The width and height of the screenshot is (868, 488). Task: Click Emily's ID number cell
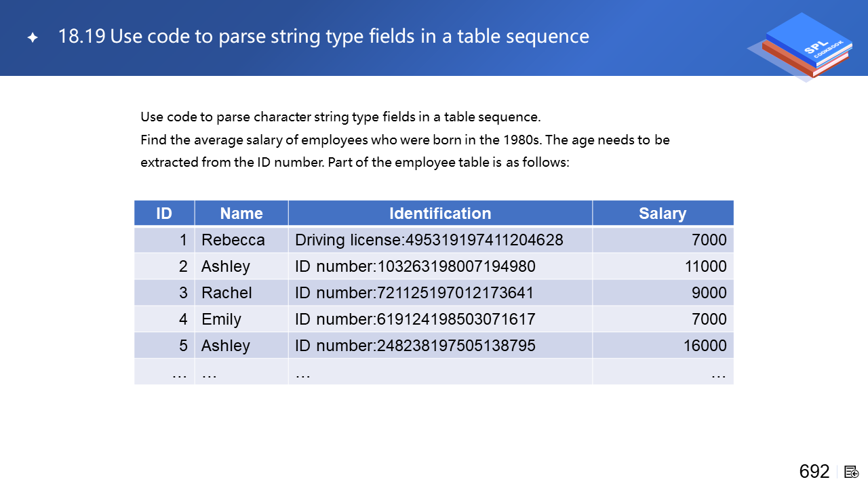tap(415, 319)
